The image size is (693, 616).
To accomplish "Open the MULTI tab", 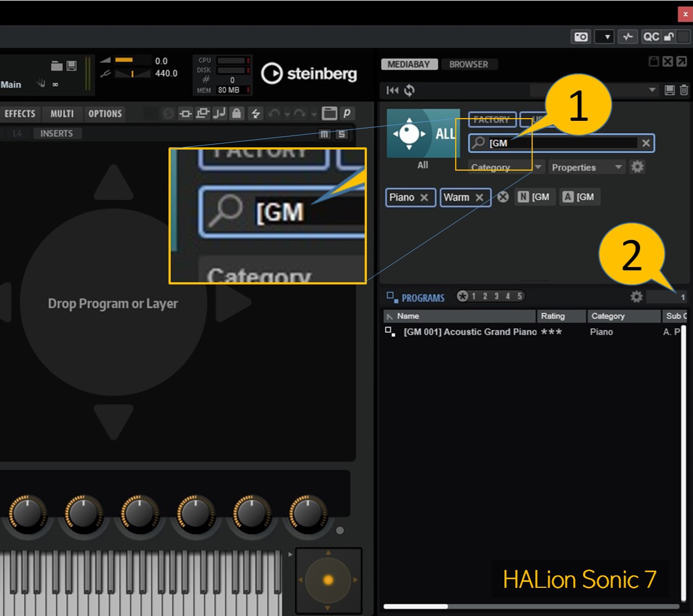I will (x=62, y=114).
